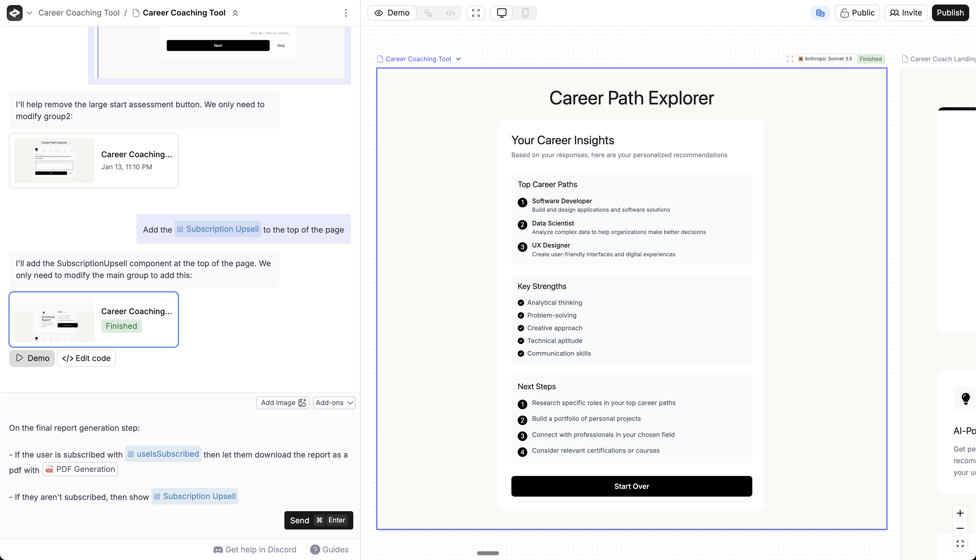Open the Add-ons dropdown
The width and height of the screenshot is (976, 560).
coord(334,403)
